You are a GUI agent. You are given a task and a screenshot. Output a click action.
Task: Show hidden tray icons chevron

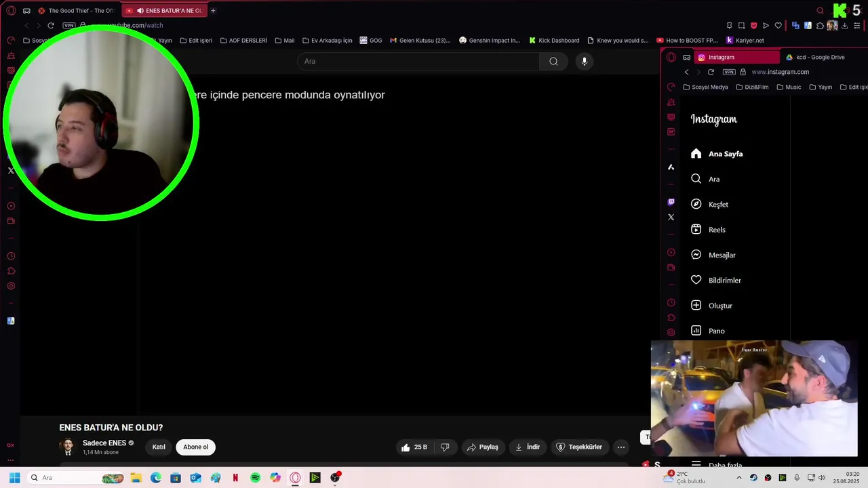(x=739, y=478)
